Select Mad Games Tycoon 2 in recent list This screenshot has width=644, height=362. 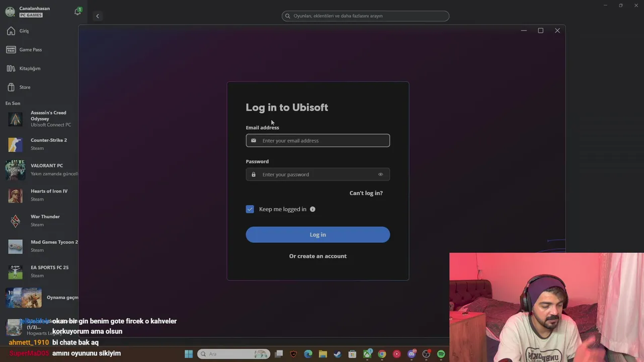click(x=40, y=246)
